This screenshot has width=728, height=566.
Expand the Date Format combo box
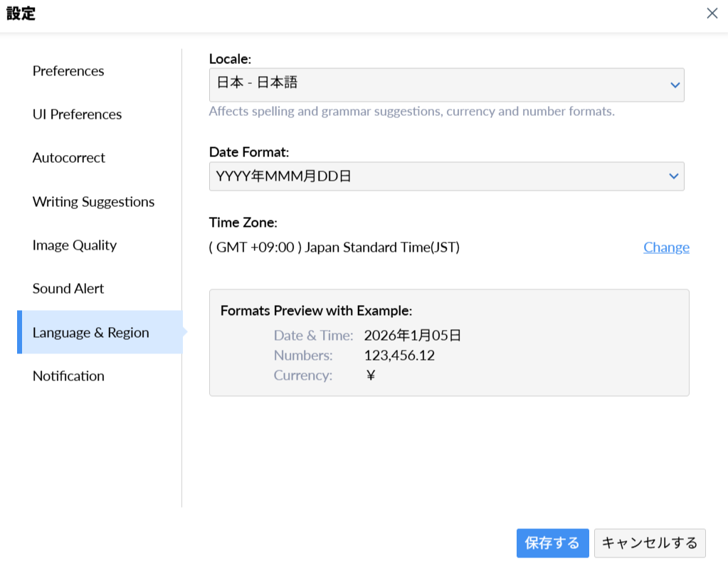[x=434, y=176]
